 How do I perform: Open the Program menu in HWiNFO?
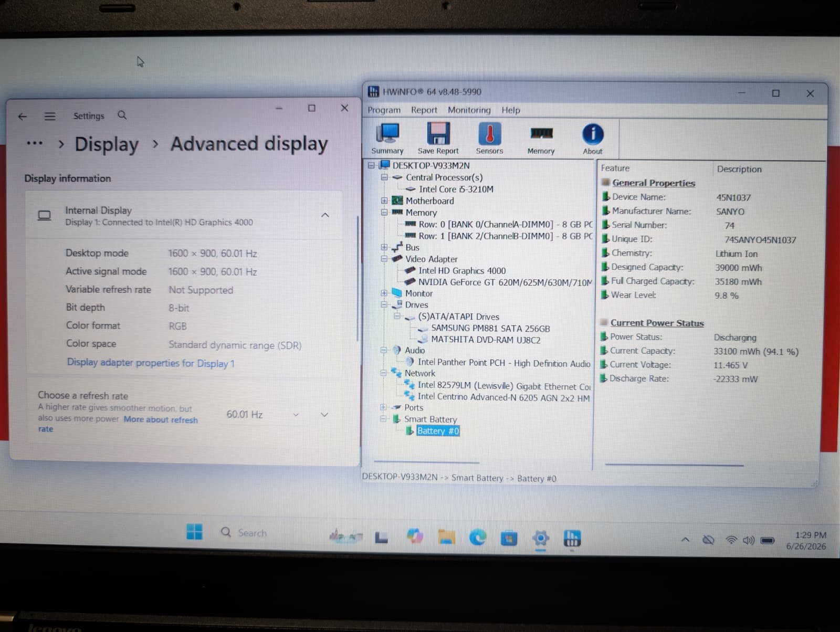(x=384, y=110)
